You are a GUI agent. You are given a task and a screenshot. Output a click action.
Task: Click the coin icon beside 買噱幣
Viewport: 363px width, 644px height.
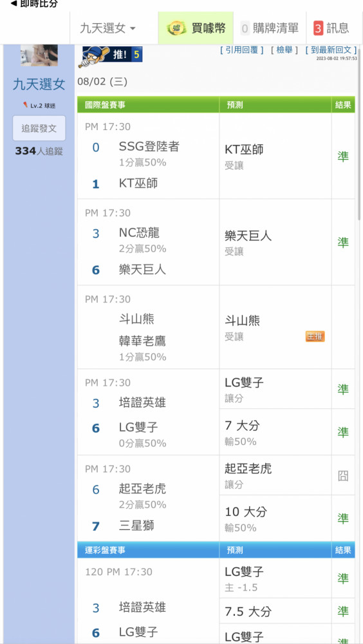tap(176, 28)
